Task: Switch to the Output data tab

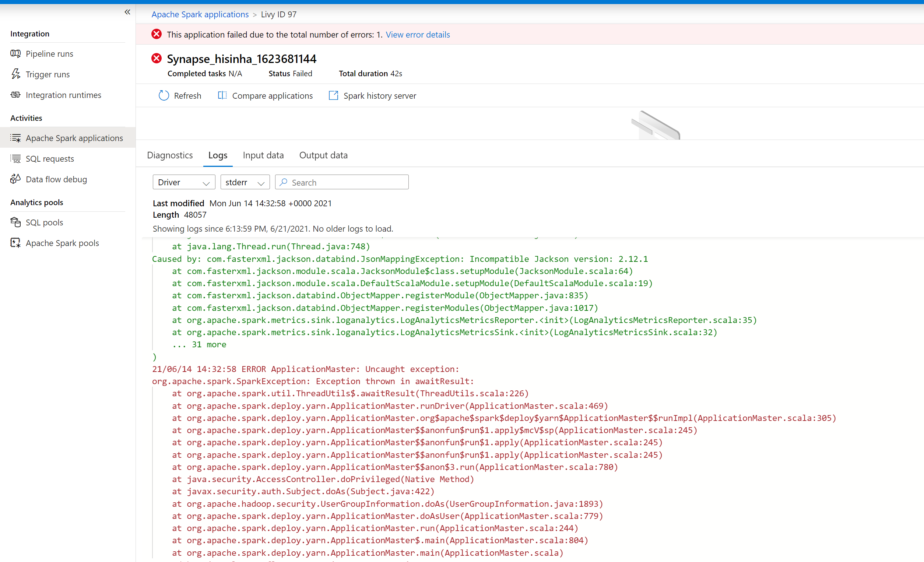Action: tap(323, 155)
